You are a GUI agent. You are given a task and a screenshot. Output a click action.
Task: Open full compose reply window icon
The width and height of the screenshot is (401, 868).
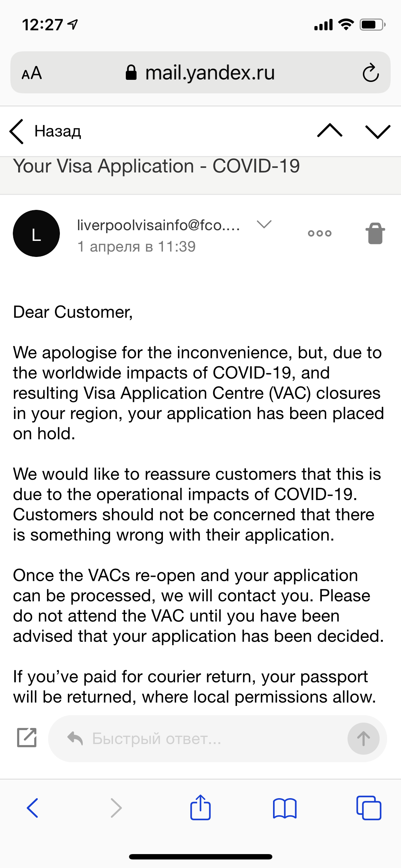pos(27,737)
